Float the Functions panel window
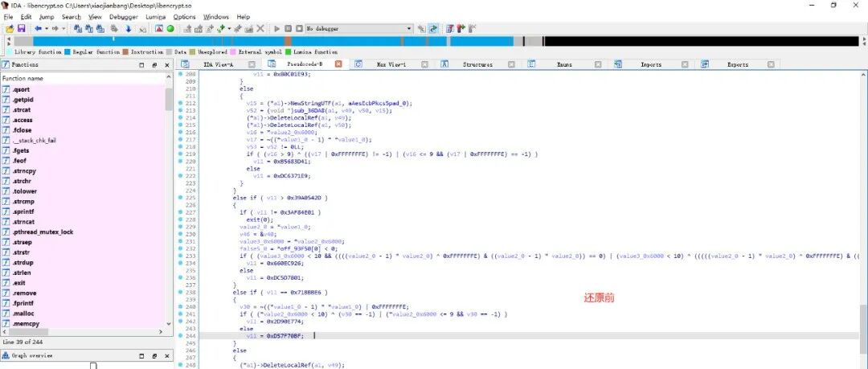868x369 pixels. coord(156,65)
